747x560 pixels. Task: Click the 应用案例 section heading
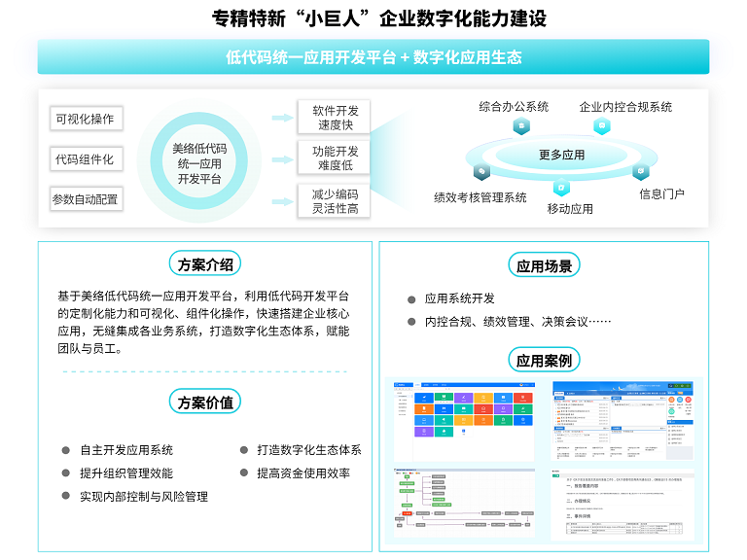(x=544, y=361)
